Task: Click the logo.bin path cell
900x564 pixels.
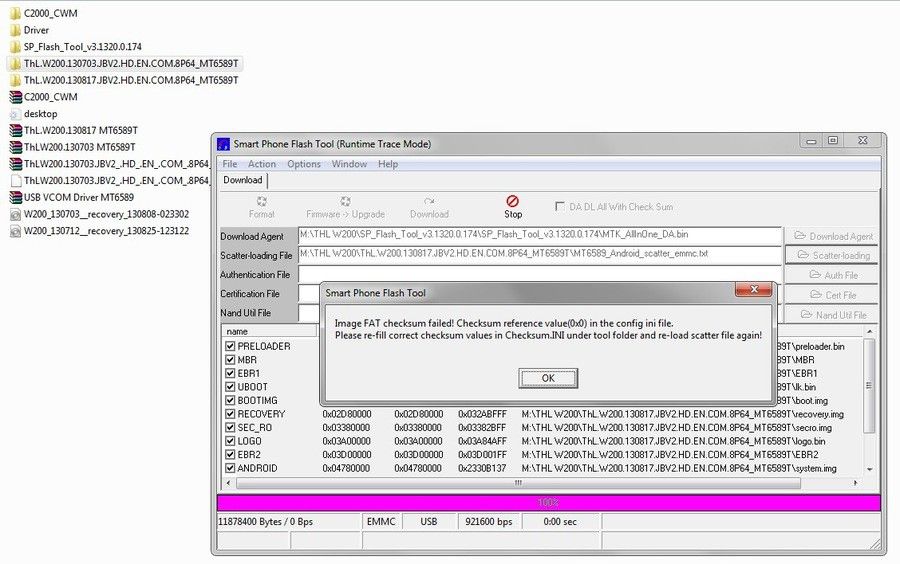Action: tap(673, 441)
